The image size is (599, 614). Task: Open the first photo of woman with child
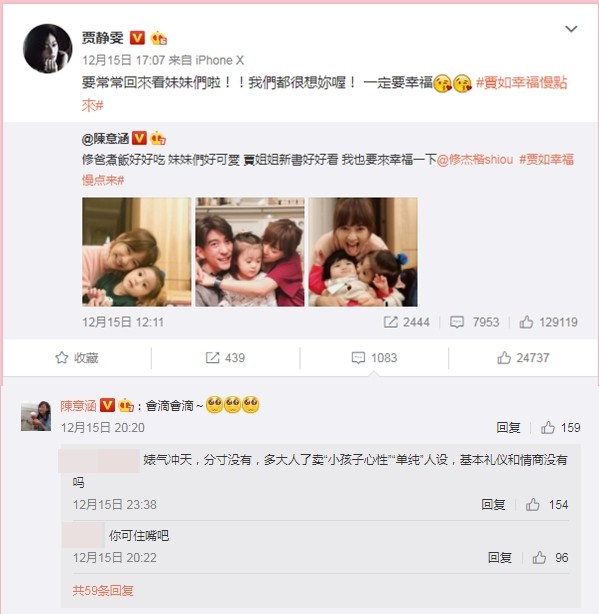tap(137, 252)
